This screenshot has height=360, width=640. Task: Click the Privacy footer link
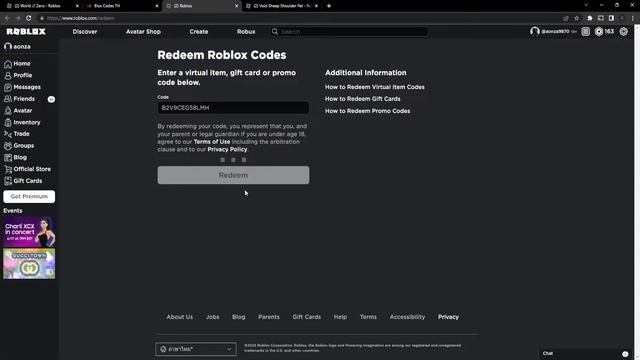coord(448,317)
